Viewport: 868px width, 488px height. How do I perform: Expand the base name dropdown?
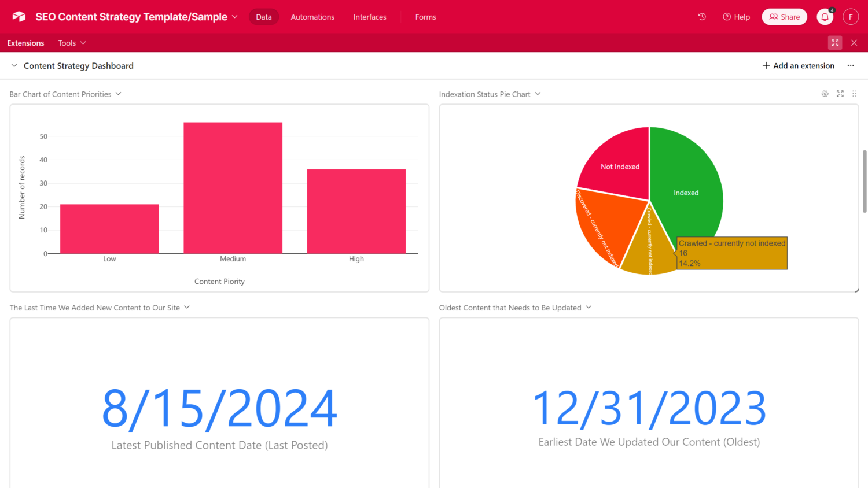(x=234, y=17)
